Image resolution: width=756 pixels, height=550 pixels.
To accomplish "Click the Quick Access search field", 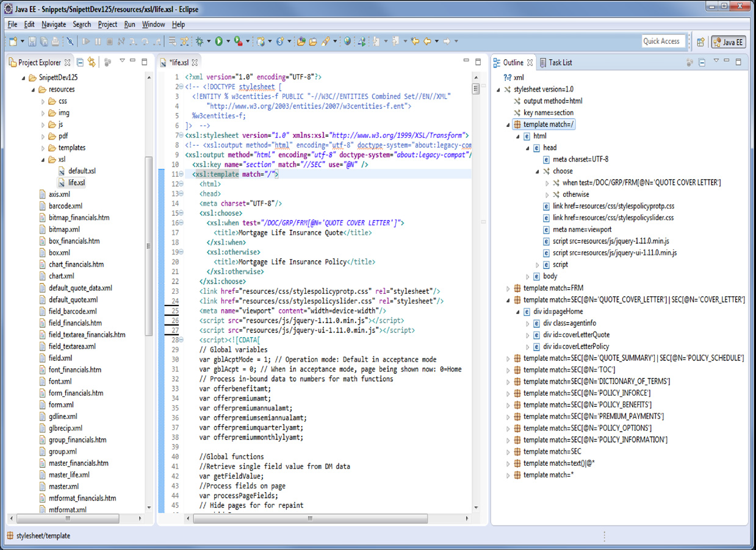I will (x=662, y=41).
